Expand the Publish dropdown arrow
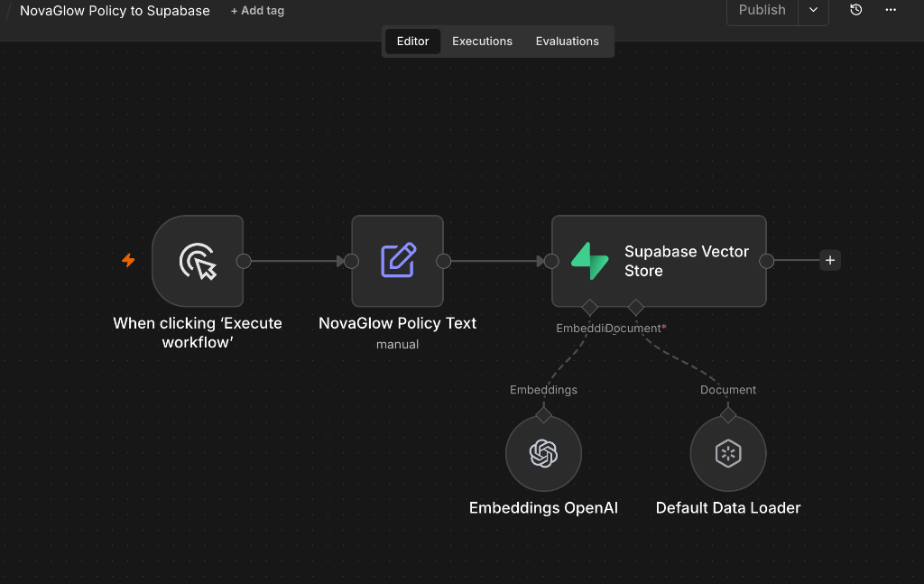The width and height of the screenshot is (924, 584). 813,10
